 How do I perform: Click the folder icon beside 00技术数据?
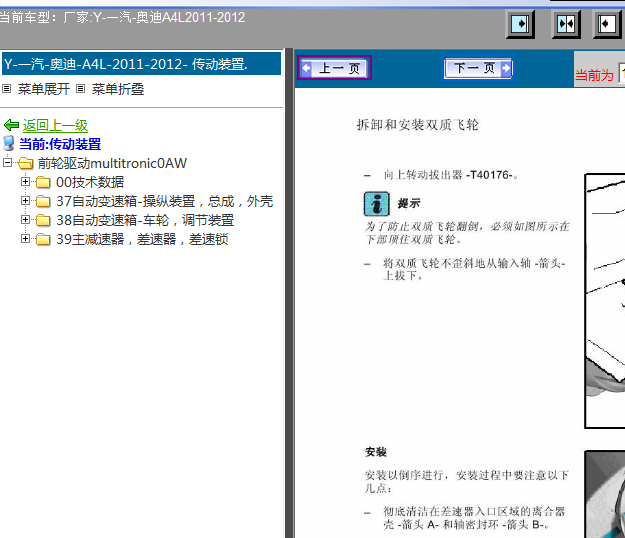(43, 182)
